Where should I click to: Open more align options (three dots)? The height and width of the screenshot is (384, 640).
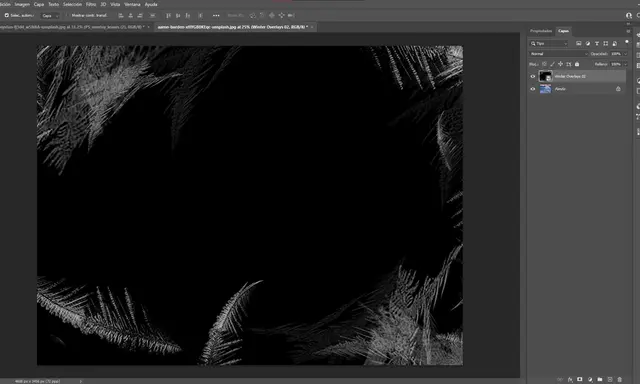pyautogui.click(x=216, y=16)
